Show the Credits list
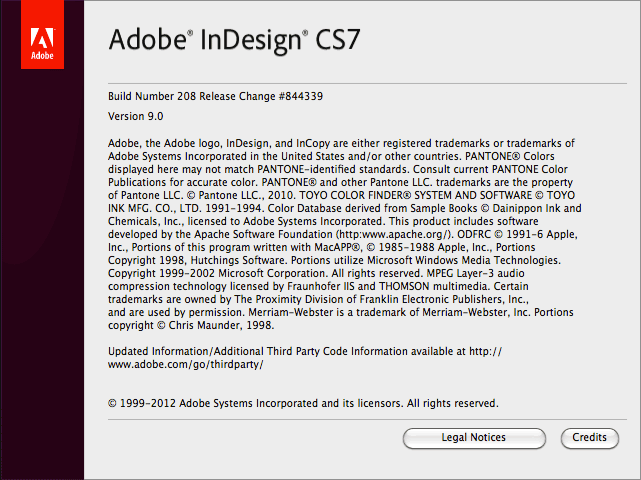 589,438
